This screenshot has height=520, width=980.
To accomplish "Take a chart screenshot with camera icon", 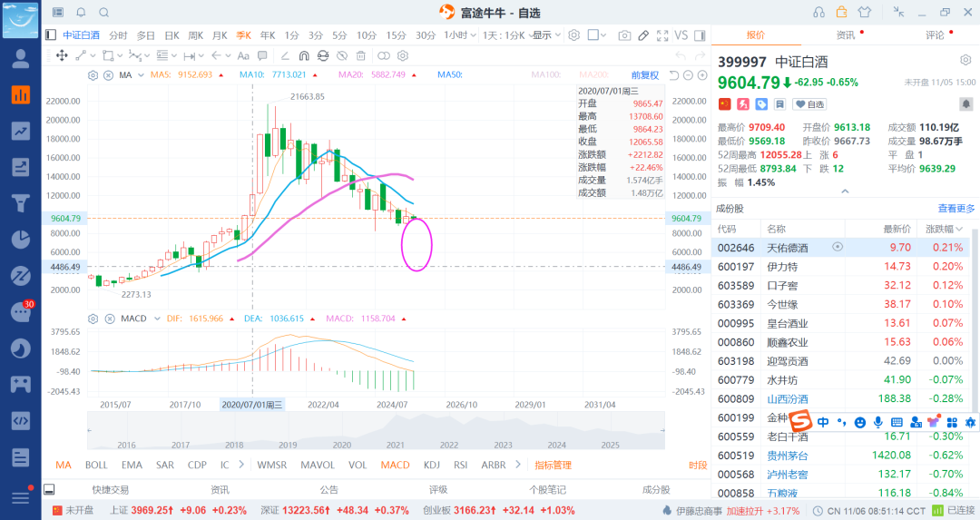I will click(623, 35).
